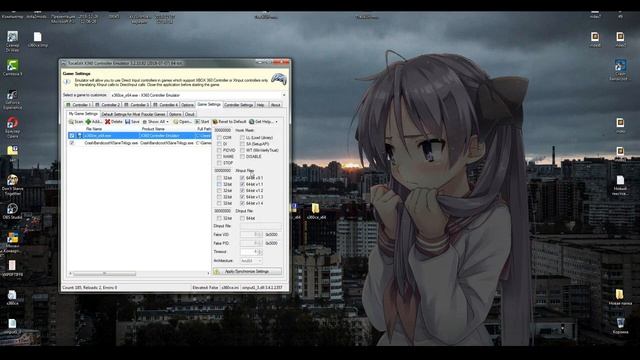Click the gamepad icon in the header
Image resolution: width=640 pixels, height=360 pixels.
279,79
